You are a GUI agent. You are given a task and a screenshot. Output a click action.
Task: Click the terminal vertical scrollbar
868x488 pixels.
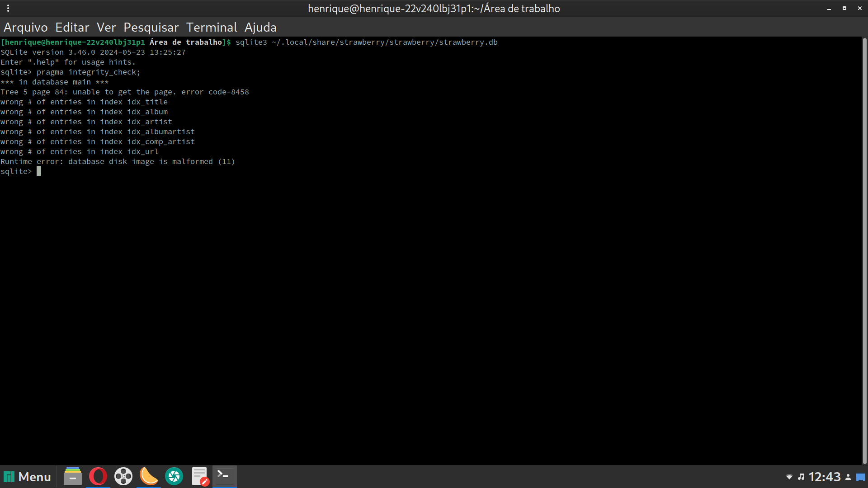tap(864, 251)
